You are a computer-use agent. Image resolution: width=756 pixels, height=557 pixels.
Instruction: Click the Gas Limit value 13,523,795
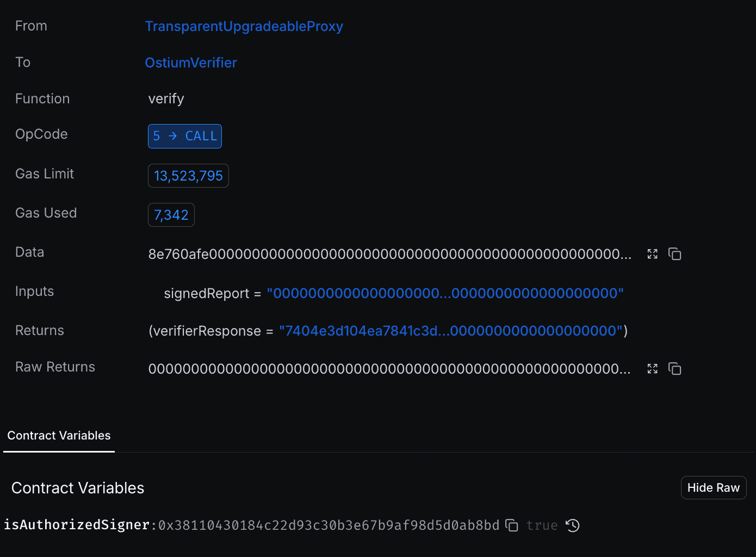pos(188,176)
